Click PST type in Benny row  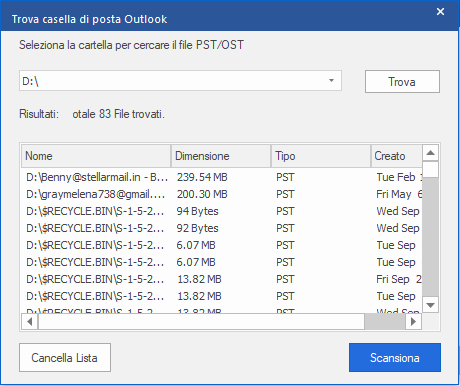pos(285,177)
